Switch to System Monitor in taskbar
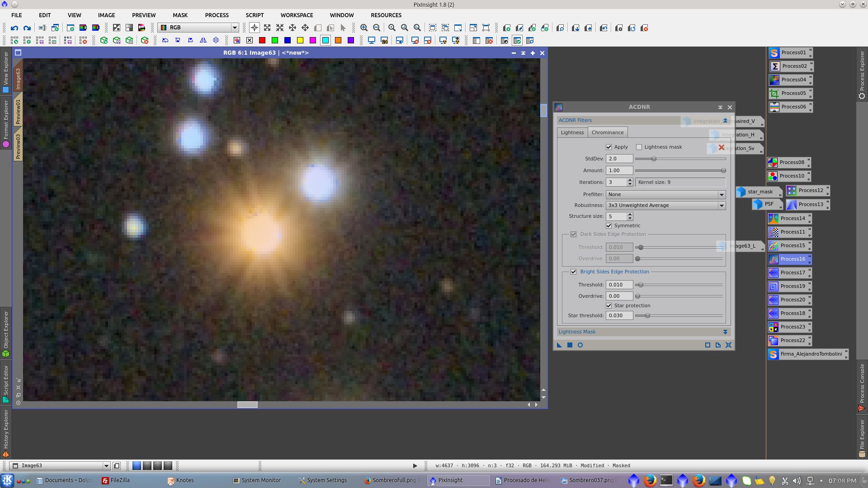Viewport: 868px width, 488px height. tap(257, 480)
